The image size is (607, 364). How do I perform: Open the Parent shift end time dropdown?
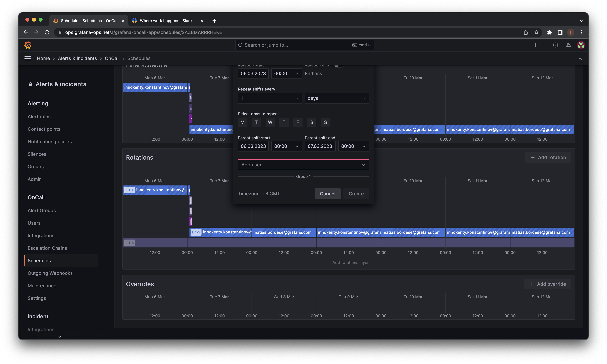pos(353,146)
